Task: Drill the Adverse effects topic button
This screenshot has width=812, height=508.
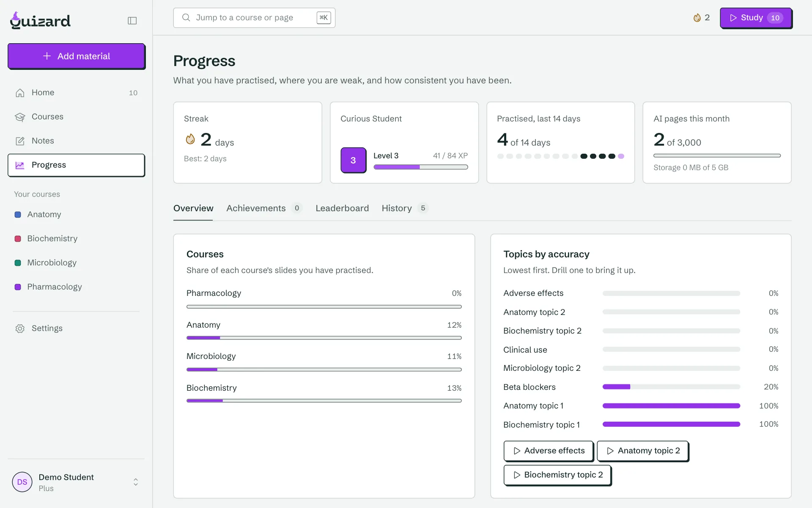Action: pyautogui.click(x=549, y=451)
